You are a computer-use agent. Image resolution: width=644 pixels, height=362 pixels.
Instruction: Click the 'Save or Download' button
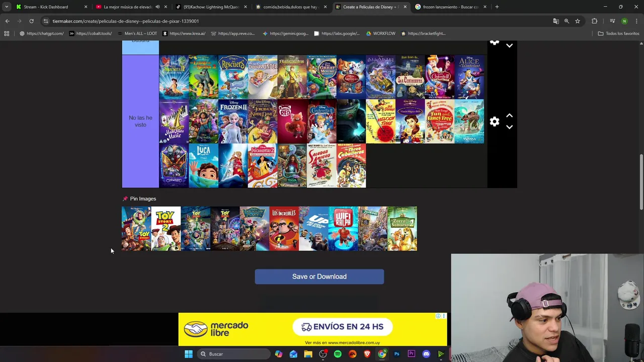(319, 277)
